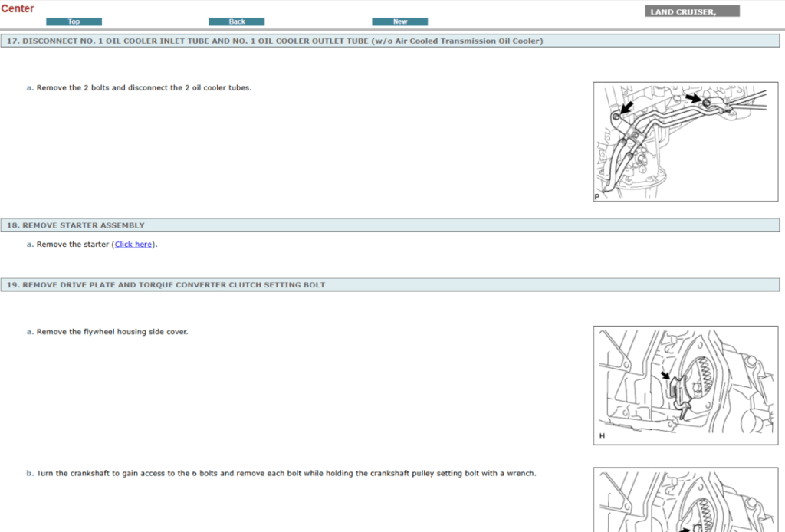Select the LAND CRUISER vehicle label
The image size is (785, 532).
coord(692,11)
